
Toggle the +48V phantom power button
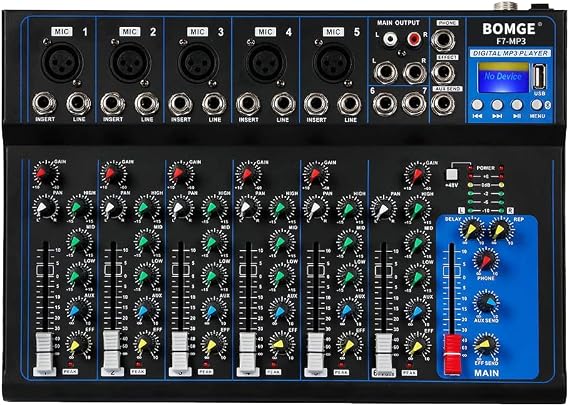point(452,175)
